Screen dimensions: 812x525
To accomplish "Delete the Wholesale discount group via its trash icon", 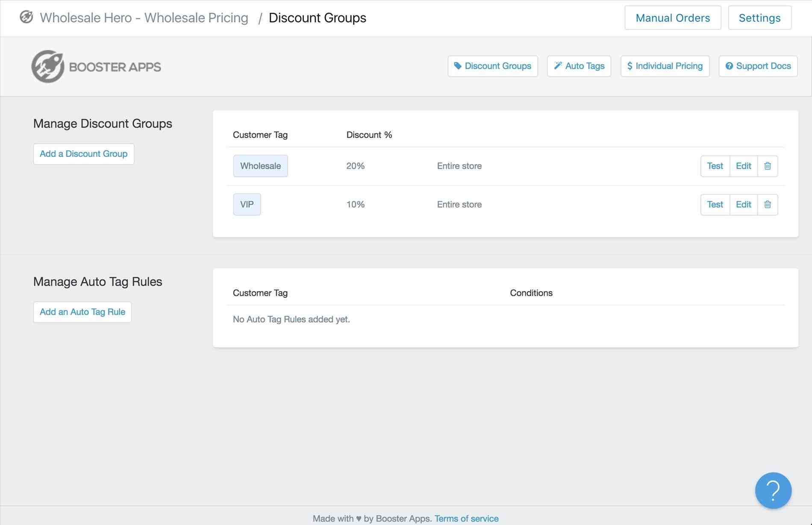I will [x=768, y=166].
